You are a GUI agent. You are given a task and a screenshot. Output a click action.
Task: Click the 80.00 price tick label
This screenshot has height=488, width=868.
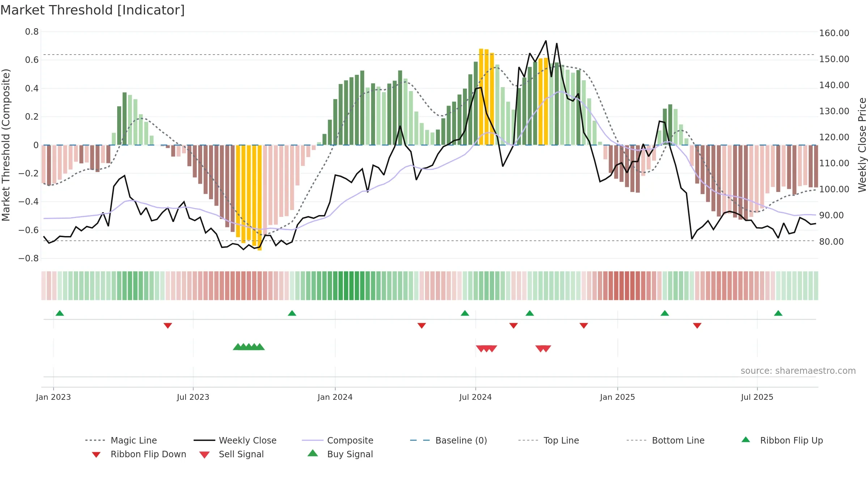pyautogui.click(x=831, y=241)
